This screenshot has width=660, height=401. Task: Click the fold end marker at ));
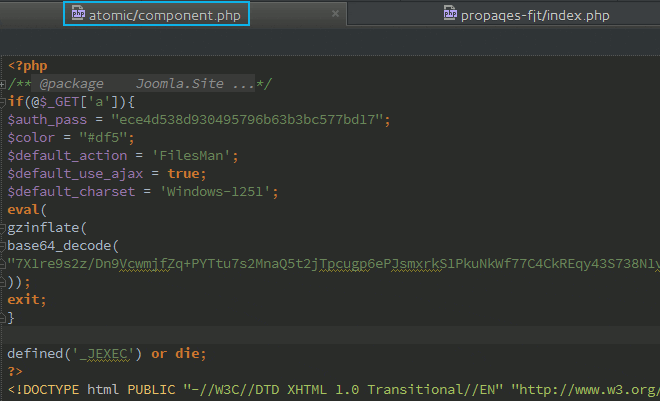tap(3, 282)
